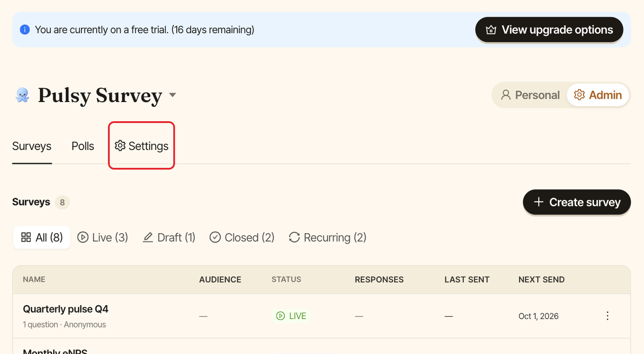Click the '1 question · Anonymous' subtitle
Image resolution: width=644 pixels, height=354 pixels.
click(64, 324)
